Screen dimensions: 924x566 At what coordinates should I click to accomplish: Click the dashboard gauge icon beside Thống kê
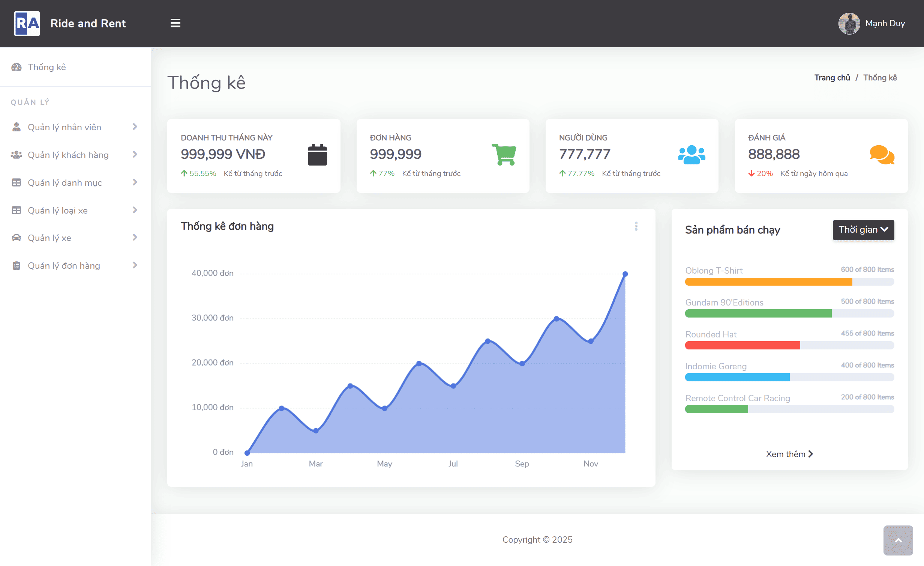16,67
